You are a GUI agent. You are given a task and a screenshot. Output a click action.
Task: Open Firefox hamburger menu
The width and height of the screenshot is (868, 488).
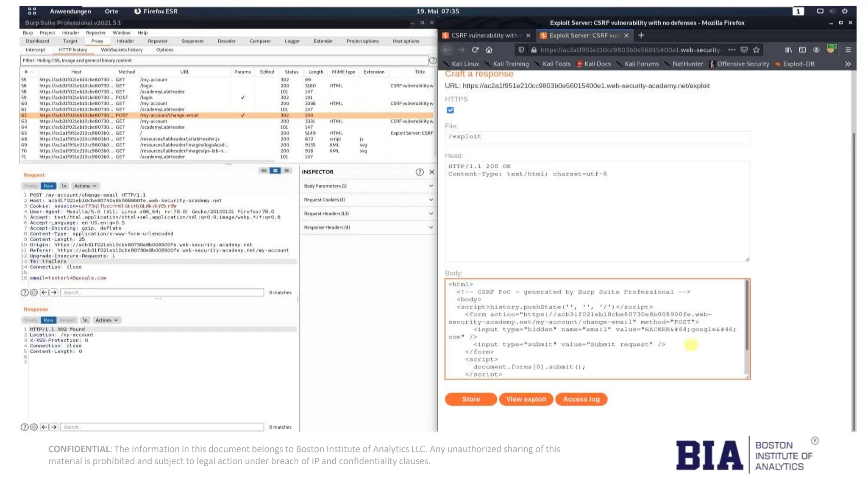(x=848, y=50)
